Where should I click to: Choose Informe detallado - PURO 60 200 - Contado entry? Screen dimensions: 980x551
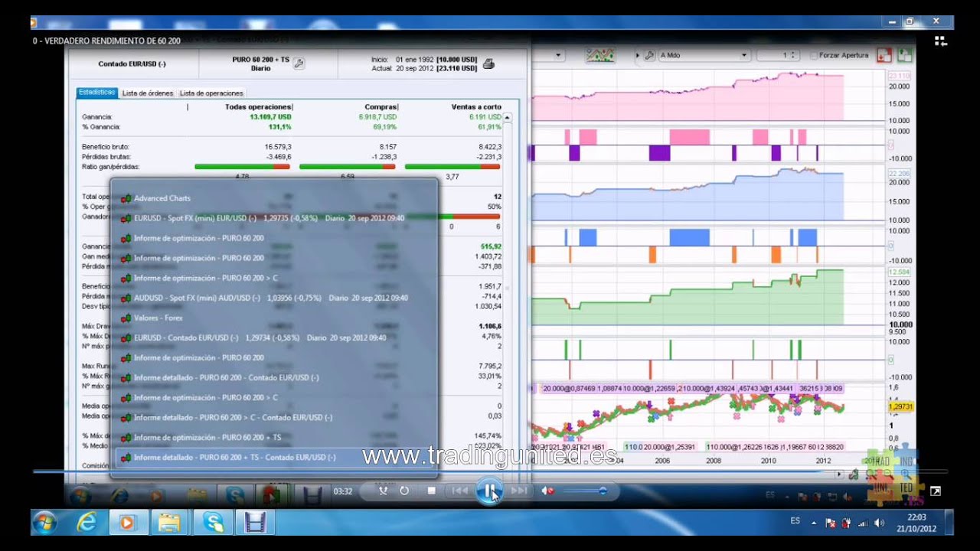[x=276, y=377]
